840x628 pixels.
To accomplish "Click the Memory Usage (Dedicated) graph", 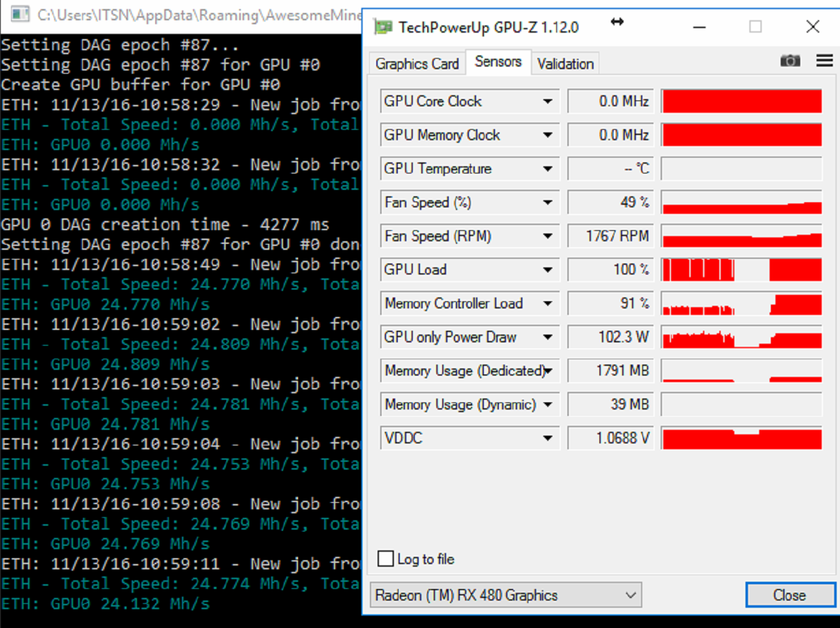I will tap(742, 371).
